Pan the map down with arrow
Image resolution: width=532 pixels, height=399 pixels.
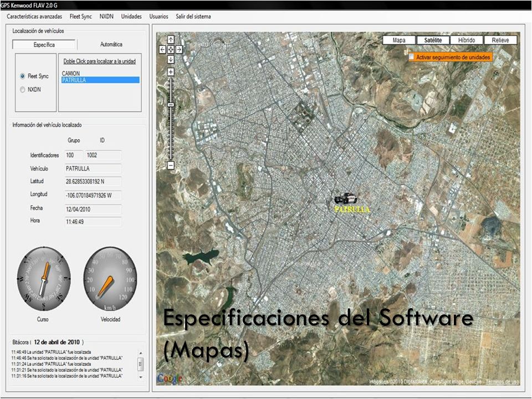click(171, 59)
